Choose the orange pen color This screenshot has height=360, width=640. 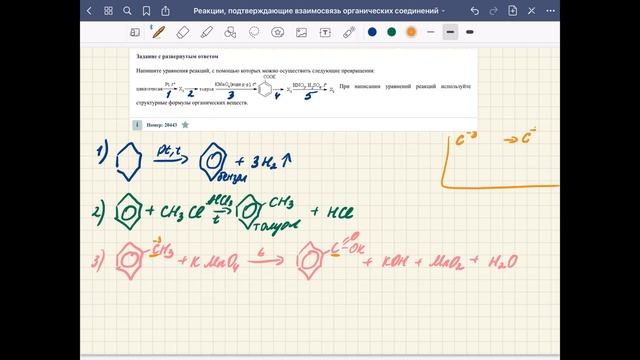click(411, 32)
